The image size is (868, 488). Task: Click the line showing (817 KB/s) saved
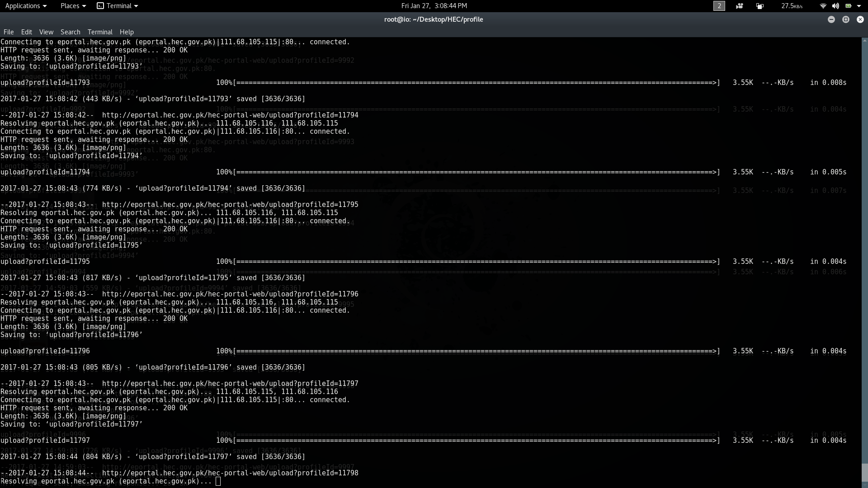click(153, 278)
